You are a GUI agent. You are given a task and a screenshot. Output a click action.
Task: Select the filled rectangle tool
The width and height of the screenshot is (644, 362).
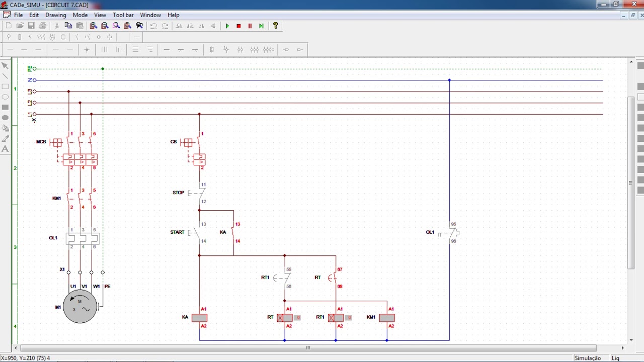[x=6, y=107]
